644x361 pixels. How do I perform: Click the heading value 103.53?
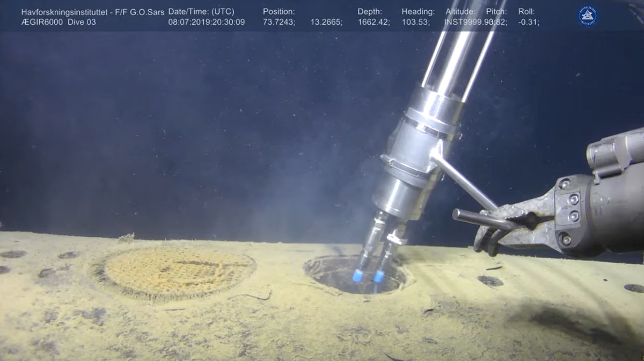pyautogui.click(x=417, y=22)
